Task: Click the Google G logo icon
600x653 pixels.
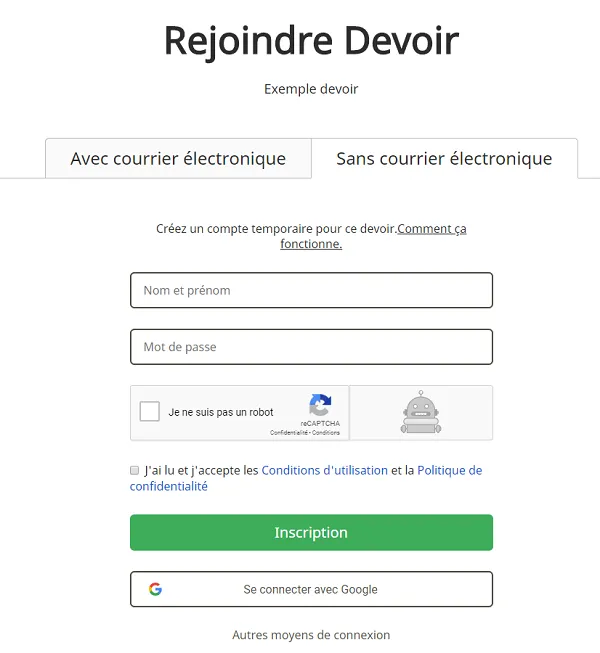Action: tap(155, 589)
